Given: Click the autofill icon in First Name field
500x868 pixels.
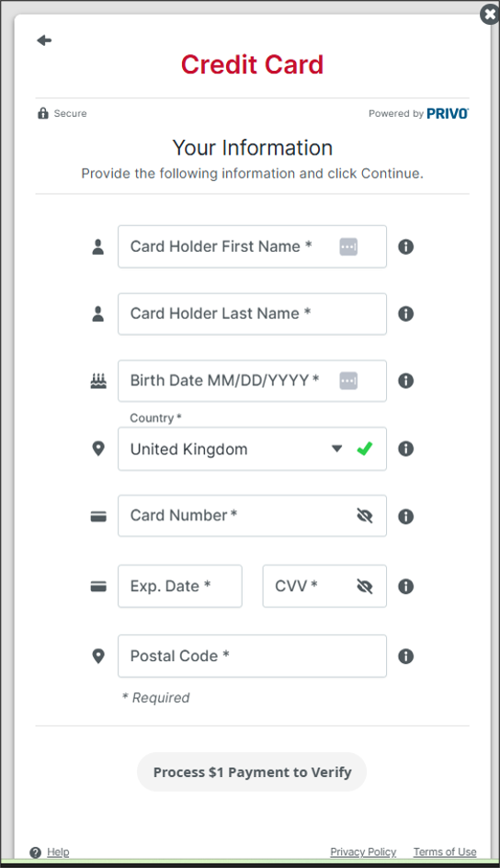Looking at the screenshot, I should (348, 246).
